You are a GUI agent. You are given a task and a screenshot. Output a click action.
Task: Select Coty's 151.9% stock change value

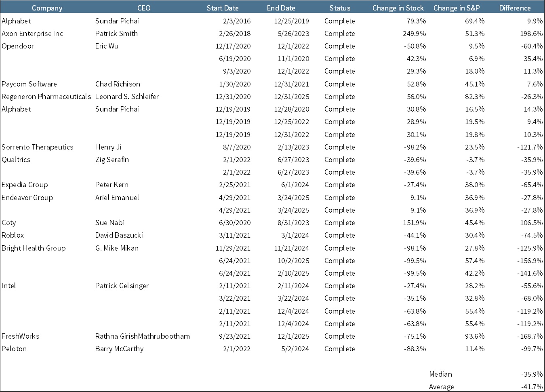(x=414, y=223)
